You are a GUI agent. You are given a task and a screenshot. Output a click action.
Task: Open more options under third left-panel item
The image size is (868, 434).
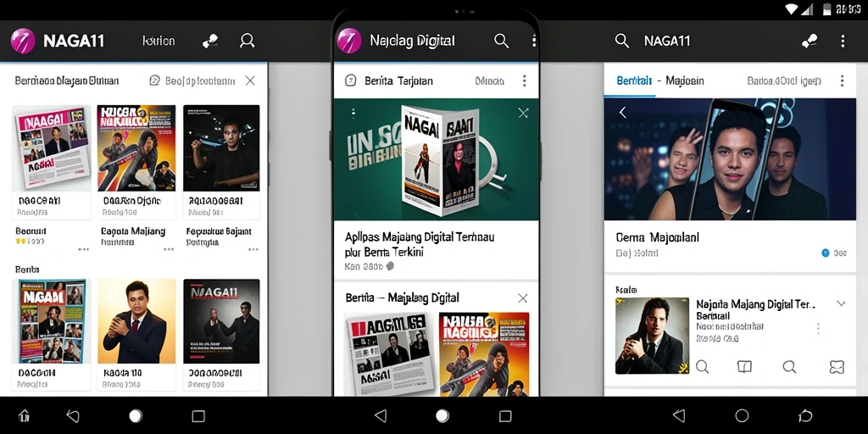(253, 250)
